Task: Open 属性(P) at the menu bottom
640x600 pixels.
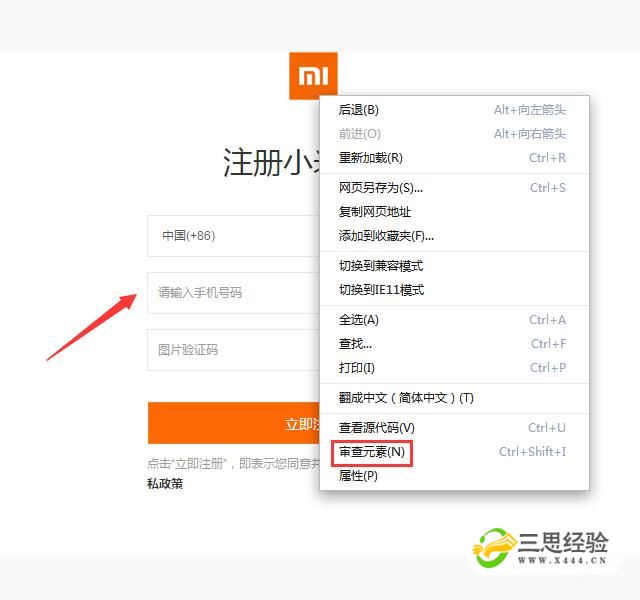Action: pos(358,476)
